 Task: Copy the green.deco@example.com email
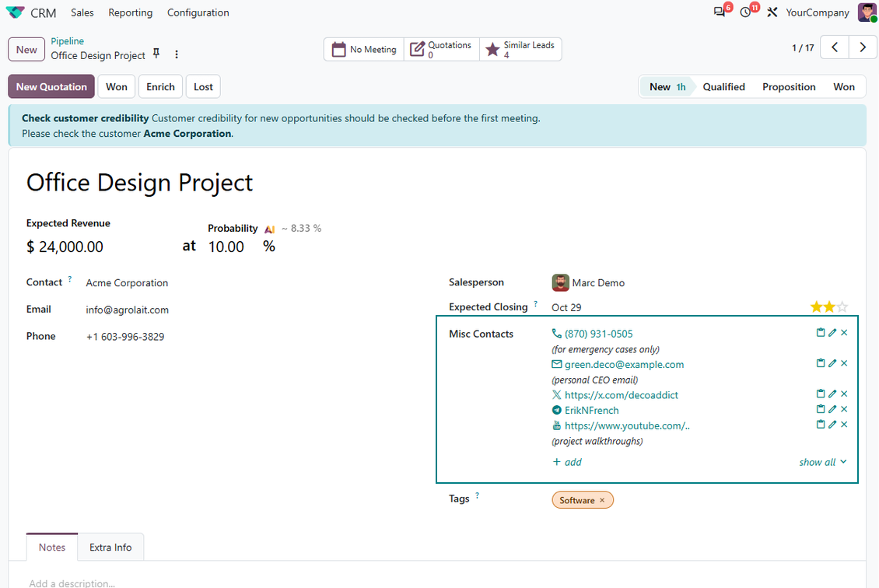click(x=820, y=363)
